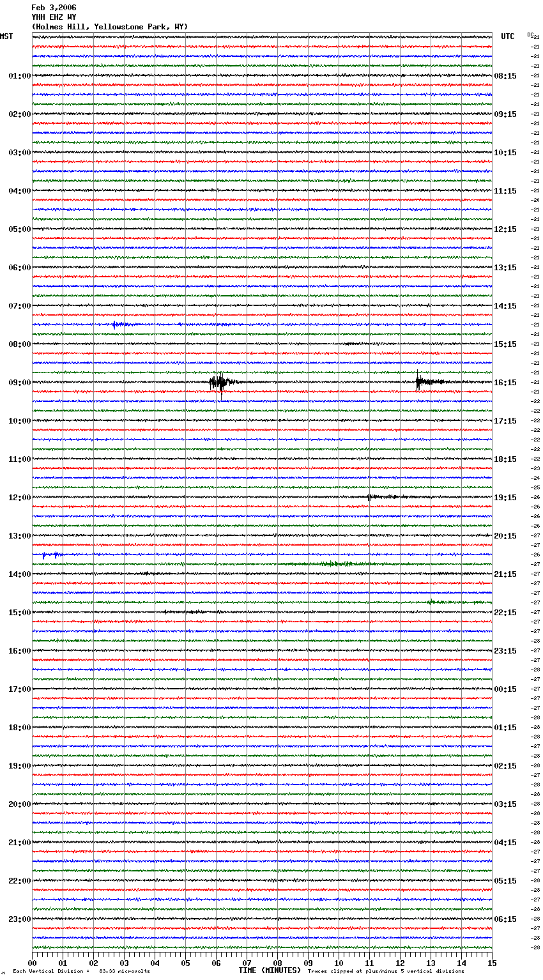Click the 'Traces clipped' footnote
Image resolution: width=543 pixels, height=980 pixels.
pos(386,971)
